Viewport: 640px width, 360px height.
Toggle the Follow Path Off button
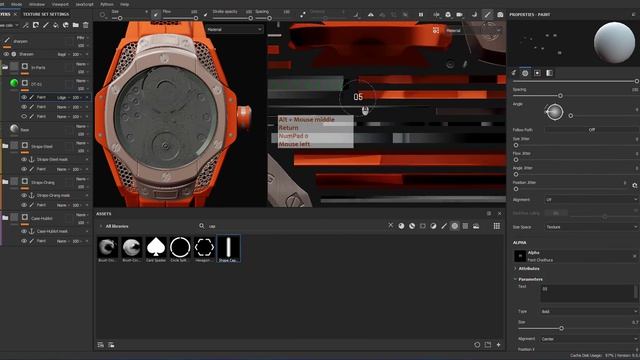click(591, 130)
